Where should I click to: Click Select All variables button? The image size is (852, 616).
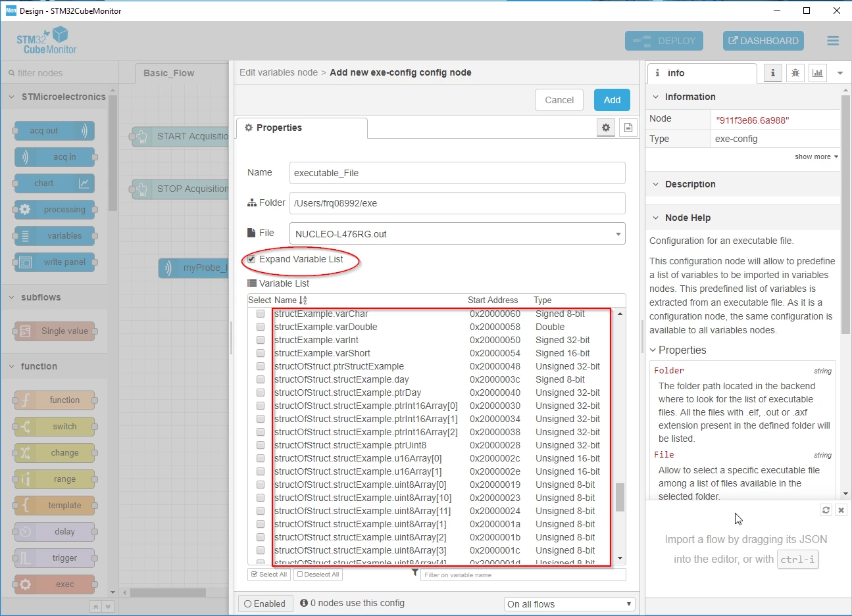pos(269,575)
